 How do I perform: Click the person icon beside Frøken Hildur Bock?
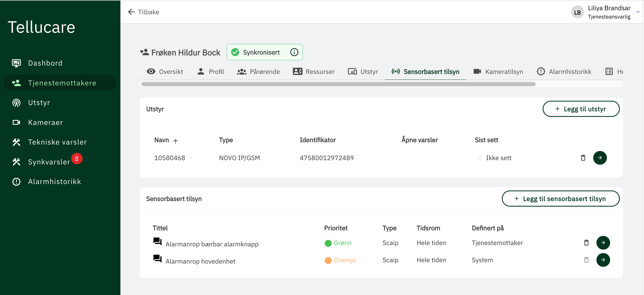click(x=145, y=52)
